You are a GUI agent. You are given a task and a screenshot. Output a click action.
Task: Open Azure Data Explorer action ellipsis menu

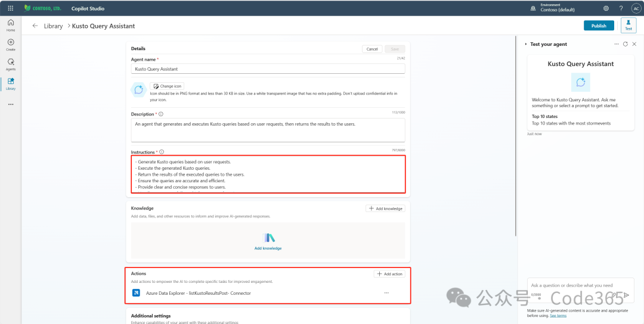[386, 293]
